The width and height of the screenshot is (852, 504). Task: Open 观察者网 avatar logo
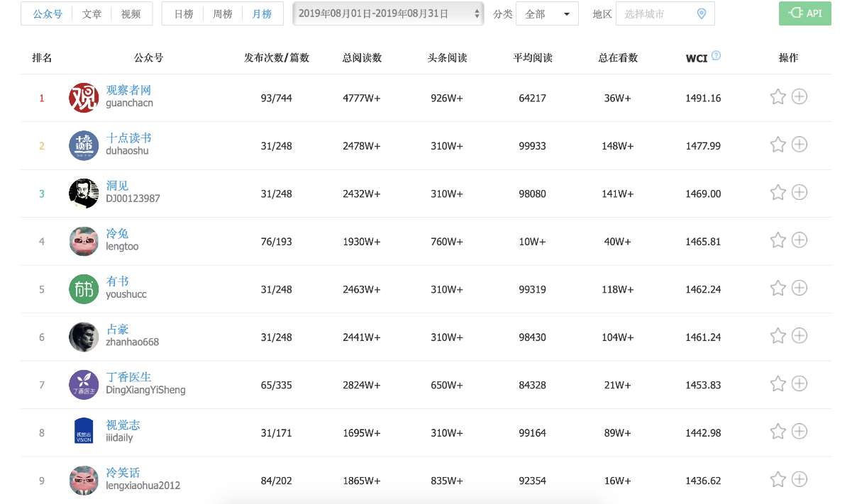84,98
